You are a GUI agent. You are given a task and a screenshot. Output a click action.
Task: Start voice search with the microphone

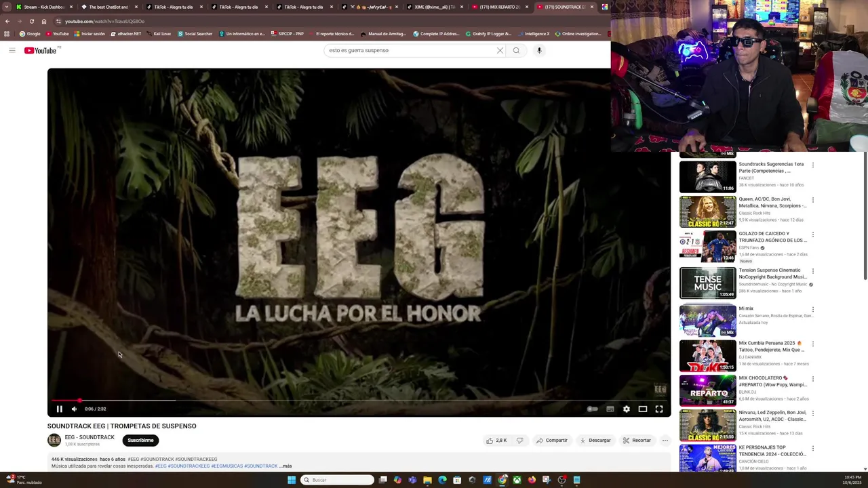[x=540, y=50]
